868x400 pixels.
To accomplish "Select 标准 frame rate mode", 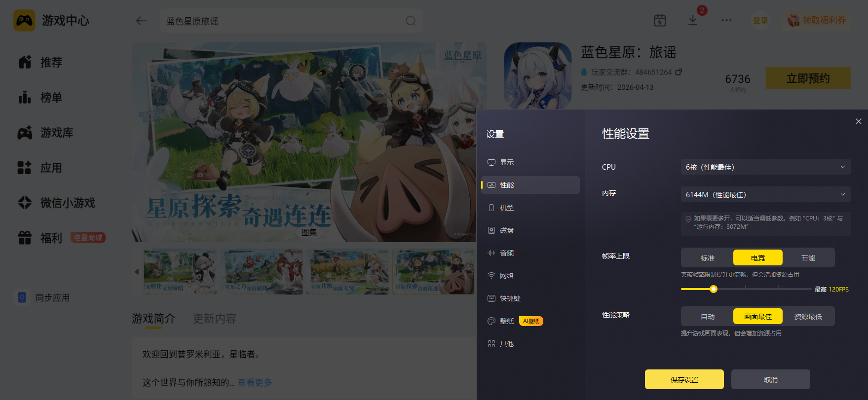I will click(x=708, y=258).
